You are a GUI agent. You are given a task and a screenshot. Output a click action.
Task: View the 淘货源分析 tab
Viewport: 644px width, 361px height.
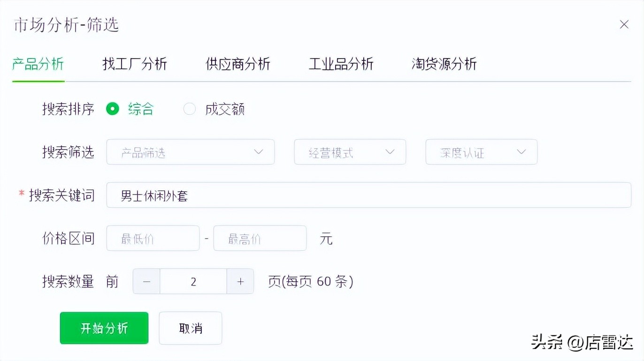coord(444,64)
